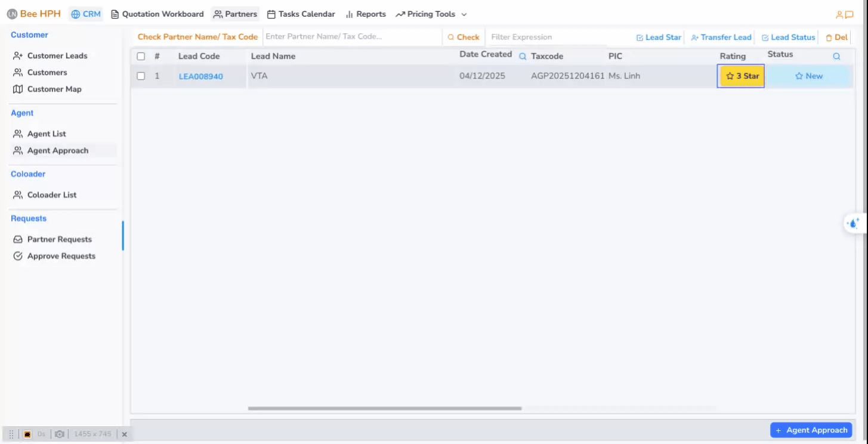Open lead code LEA008940 link
The width and height of the screenshot is (868, 444).
[201, 77]
